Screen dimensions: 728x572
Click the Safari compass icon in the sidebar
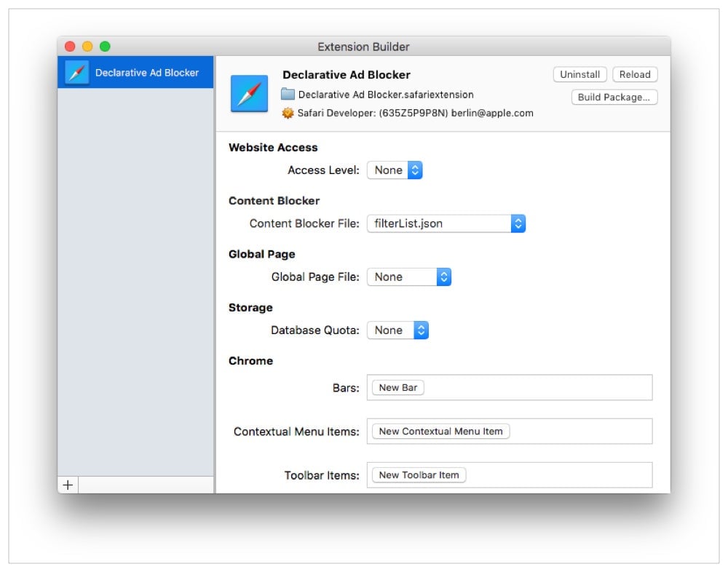(76, 73)
